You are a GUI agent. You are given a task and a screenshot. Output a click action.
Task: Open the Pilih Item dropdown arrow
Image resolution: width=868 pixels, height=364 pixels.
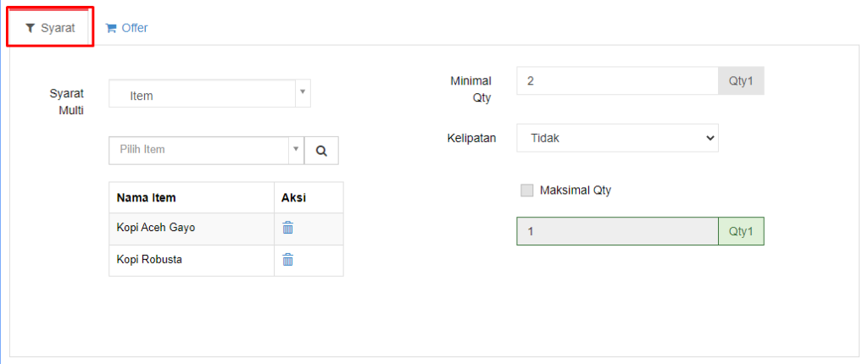(296, 149)
